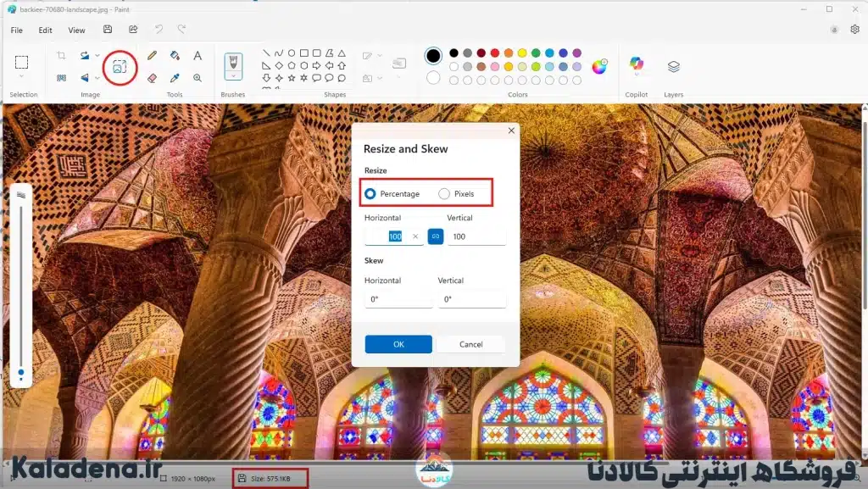Select the Percentage radio button
The height and width of the screenshot is (489, 868).
(370, 193)
